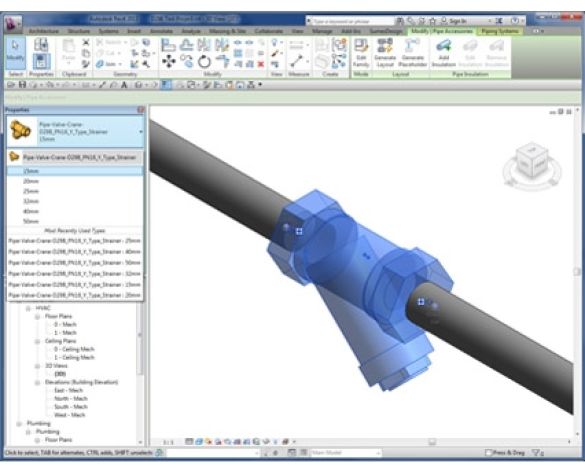Open the {3D} view in Project Browser

(60, 374)
